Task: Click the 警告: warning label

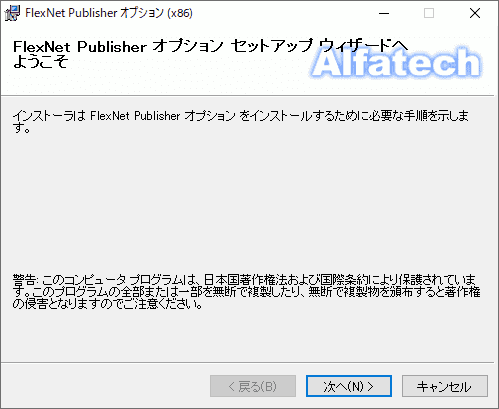Action: pos(26,279)
